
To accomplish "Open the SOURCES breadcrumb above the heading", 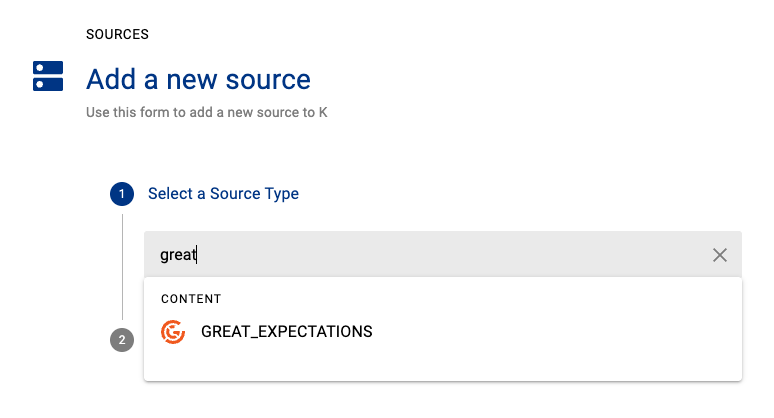I will (x=117, y=34).
